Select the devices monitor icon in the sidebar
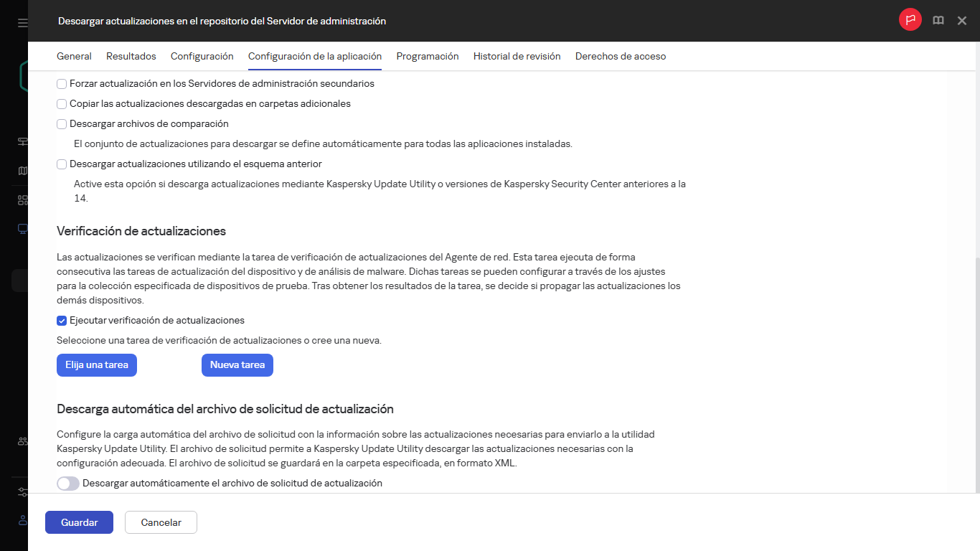 pos(21,228)
